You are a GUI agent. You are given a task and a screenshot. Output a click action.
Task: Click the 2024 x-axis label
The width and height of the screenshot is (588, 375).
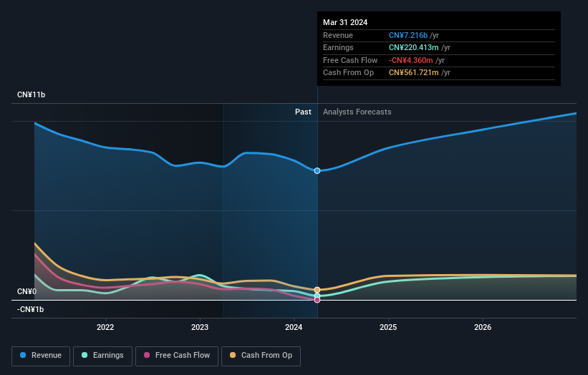(294, 327)
